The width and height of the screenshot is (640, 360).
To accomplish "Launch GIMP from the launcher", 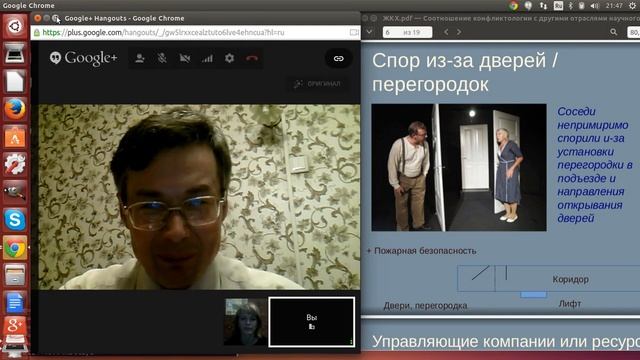I will pyautogui.click(x=15, y=192).
